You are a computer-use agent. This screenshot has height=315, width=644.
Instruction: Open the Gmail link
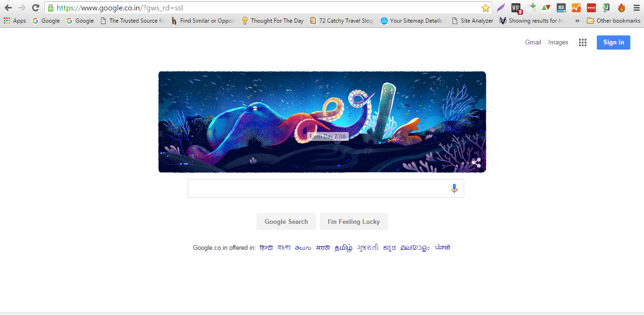coord(533,43)
